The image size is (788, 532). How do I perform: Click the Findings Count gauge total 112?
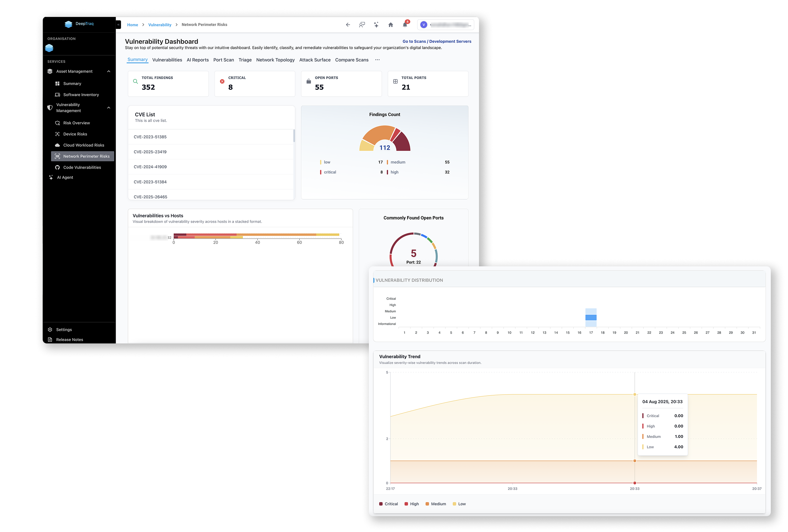click(x=385, y=148)
